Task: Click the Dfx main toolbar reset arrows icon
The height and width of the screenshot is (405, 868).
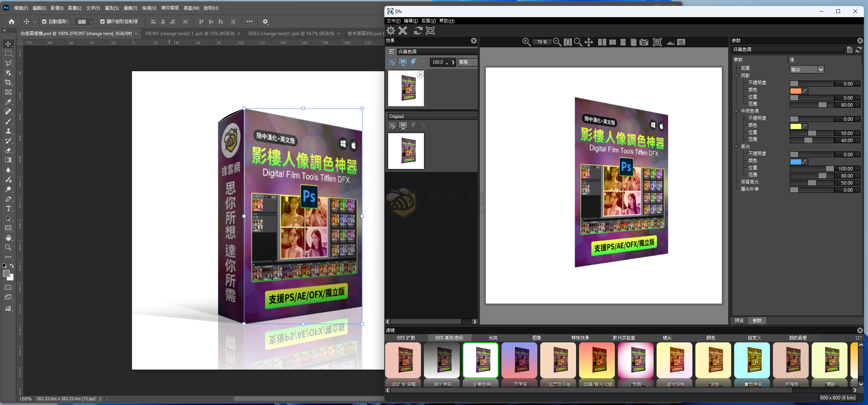Action: [418, 31]
